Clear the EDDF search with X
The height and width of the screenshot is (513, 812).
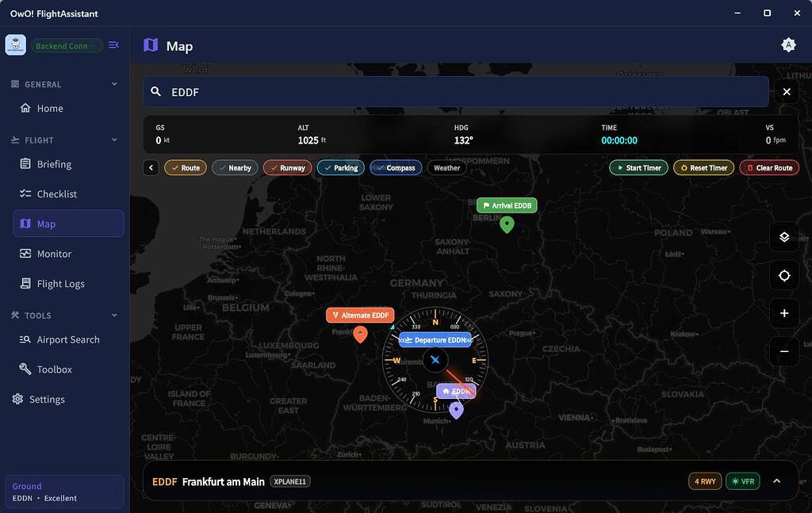point(787,92)
